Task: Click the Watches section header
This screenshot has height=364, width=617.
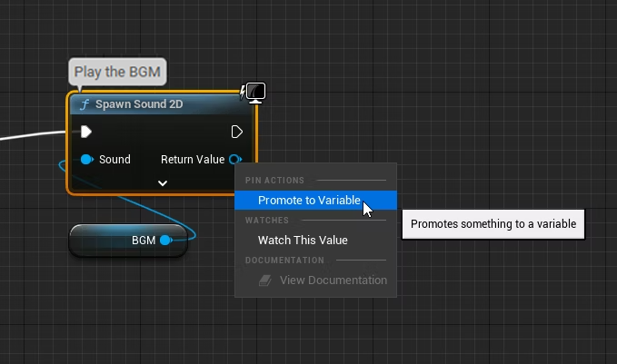Action: click(267, 221)
